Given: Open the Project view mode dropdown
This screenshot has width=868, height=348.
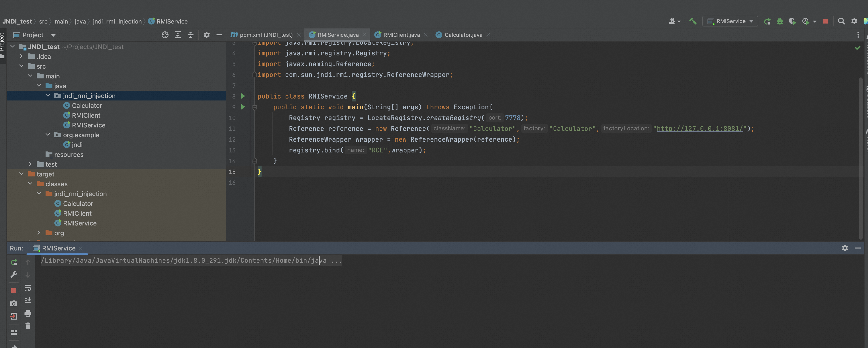Looking at the screenshot, I should [x=53, y=35].
